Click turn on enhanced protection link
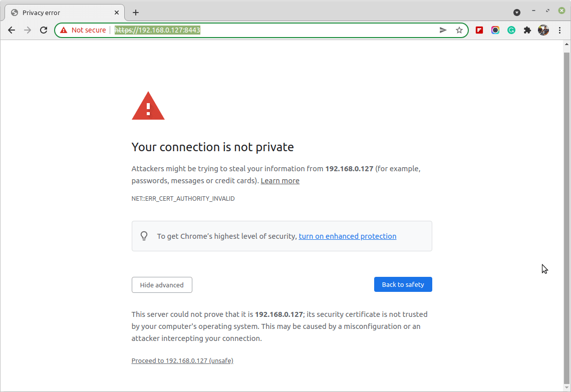 (x=348, y=236)
